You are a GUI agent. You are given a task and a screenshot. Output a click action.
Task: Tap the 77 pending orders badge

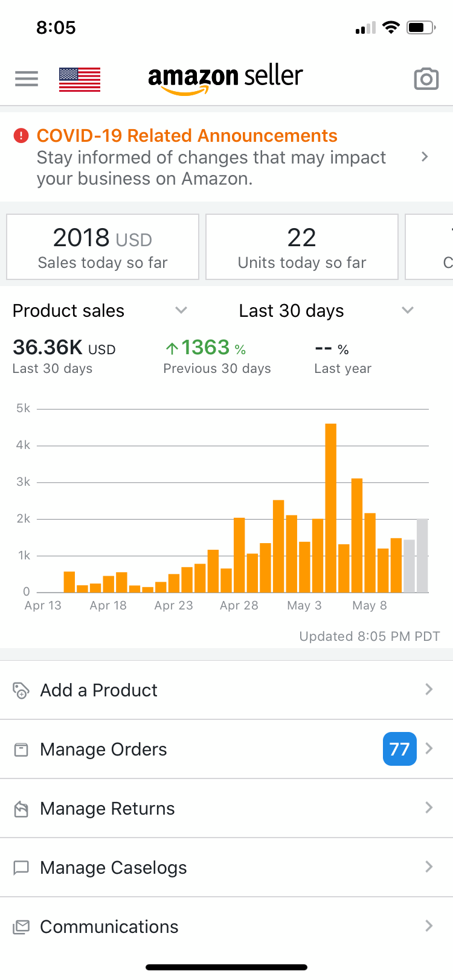pyautogui.click(x=399, y=749)
